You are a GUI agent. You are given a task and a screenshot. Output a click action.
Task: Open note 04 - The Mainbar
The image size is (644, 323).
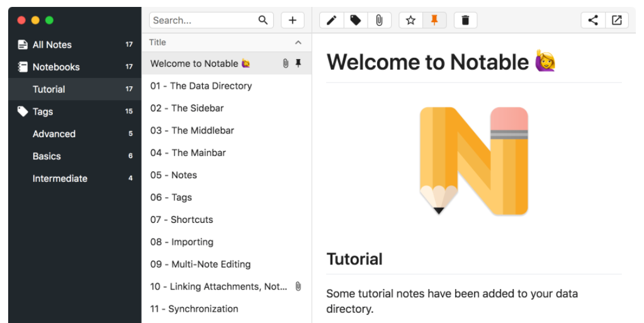coord(227,152)
